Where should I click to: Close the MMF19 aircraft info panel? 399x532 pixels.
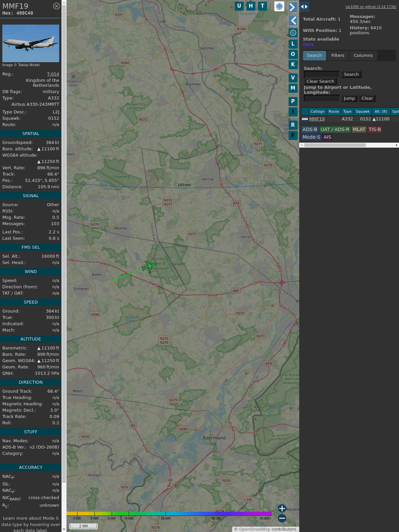[x=57, y=6]
